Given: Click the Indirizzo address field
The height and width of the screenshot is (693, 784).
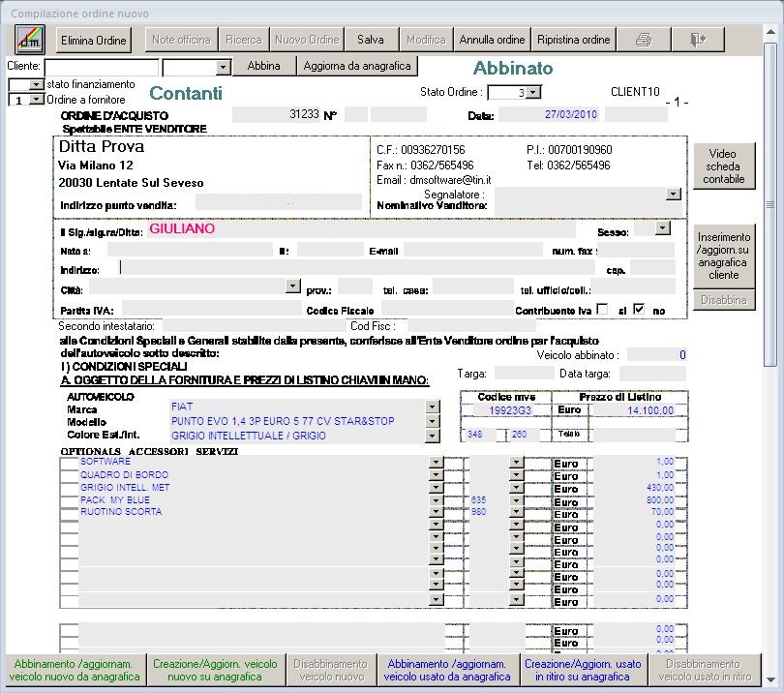Looking at the screenshot, I should [x=357, y=268].
